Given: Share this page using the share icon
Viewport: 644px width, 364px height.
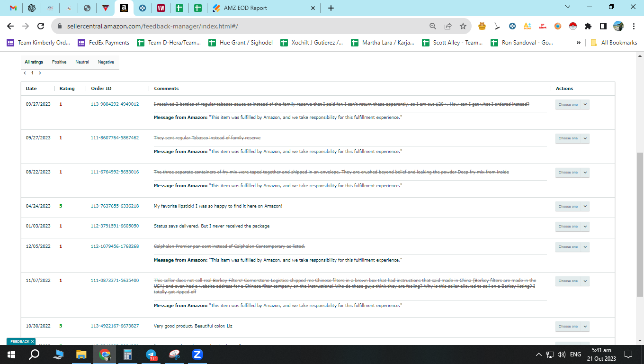Looking at the screenshot, I should (x=447, y=26).
